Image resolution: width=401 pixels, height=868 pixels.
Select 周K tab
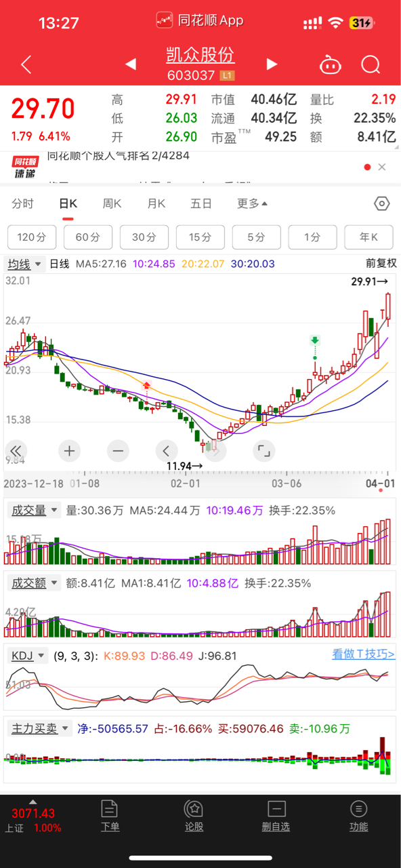pos(112,203)
